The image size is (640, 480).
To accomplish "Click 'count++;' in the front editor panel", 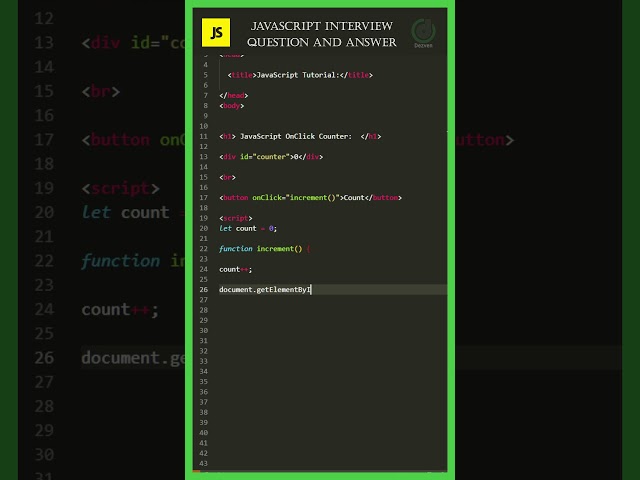I will (236, 269).
